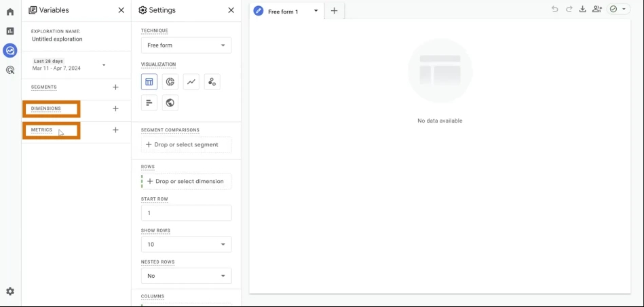
Task: Select the Scatter plot visualization
Action: tap(212, 82)
